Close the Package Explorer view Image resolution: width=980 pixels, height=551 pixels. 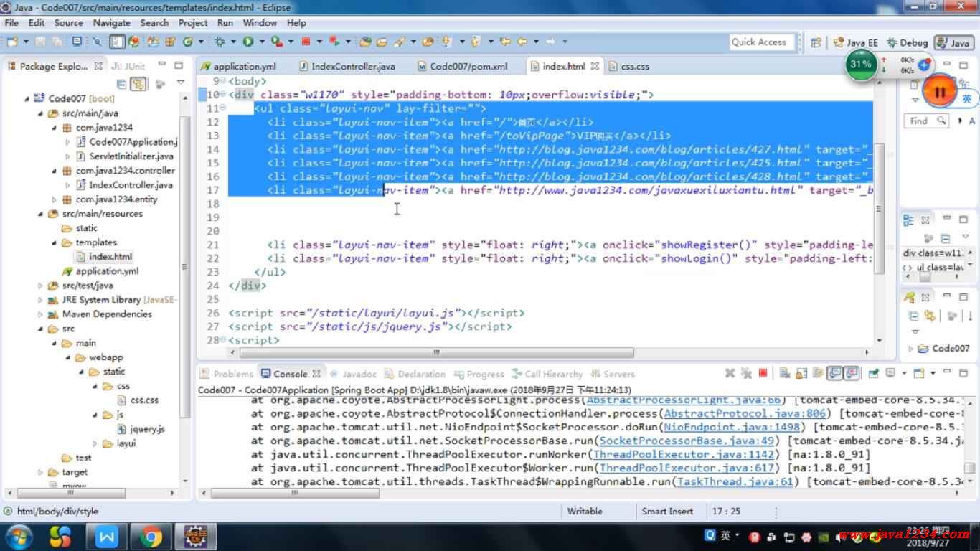[98, 66]
